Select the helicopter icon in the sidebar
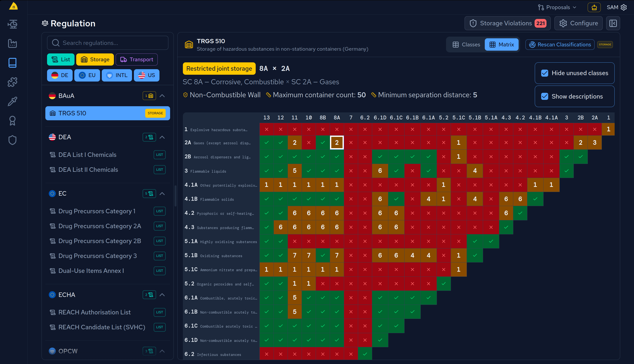Screen dimensions: 634x364 12,24
